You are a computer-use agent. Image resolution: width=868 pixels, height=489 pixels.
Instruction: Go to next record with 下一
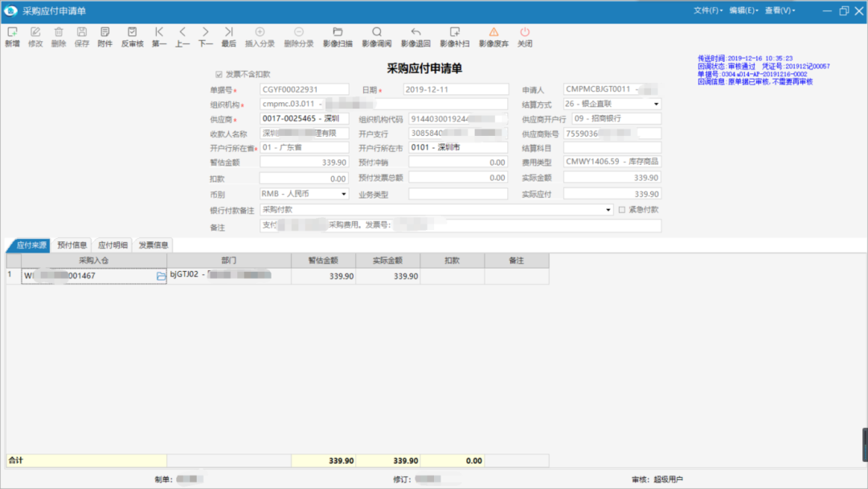coord(206,36)
